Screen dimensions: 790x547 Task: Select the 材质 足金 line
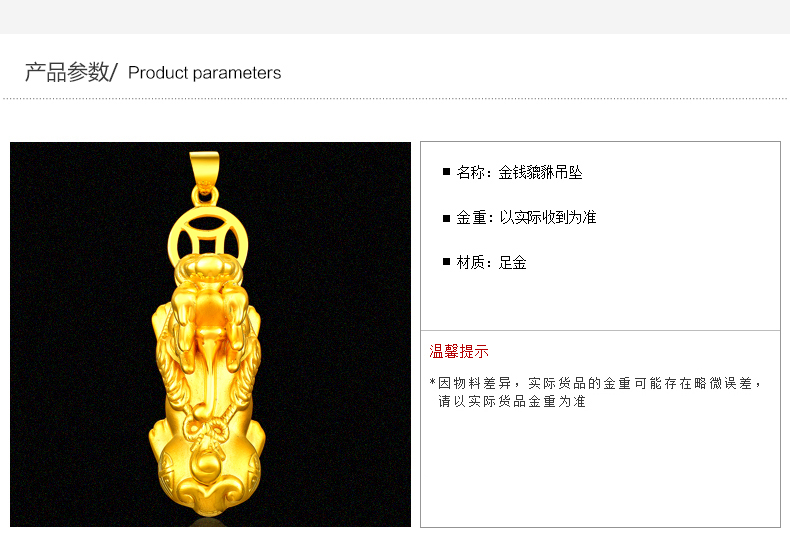coord(491,262)
